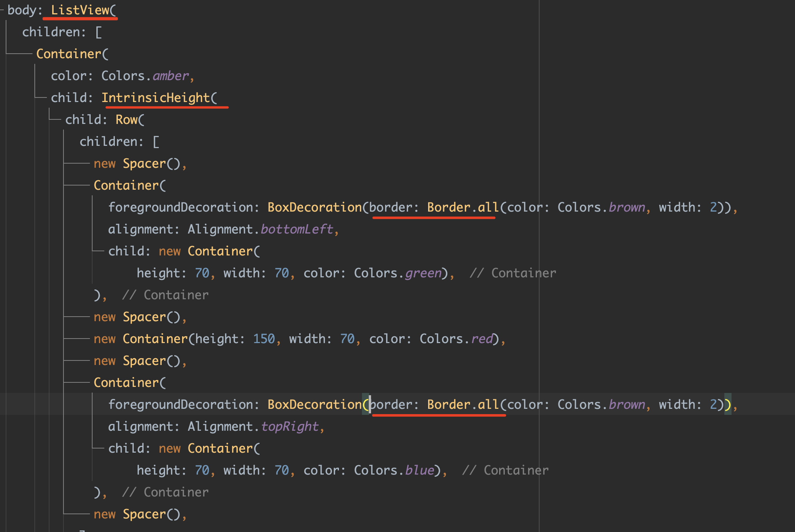
Task: Click 'Colors.brown' above the Alignment.topRight line
Action: point(602,405)
